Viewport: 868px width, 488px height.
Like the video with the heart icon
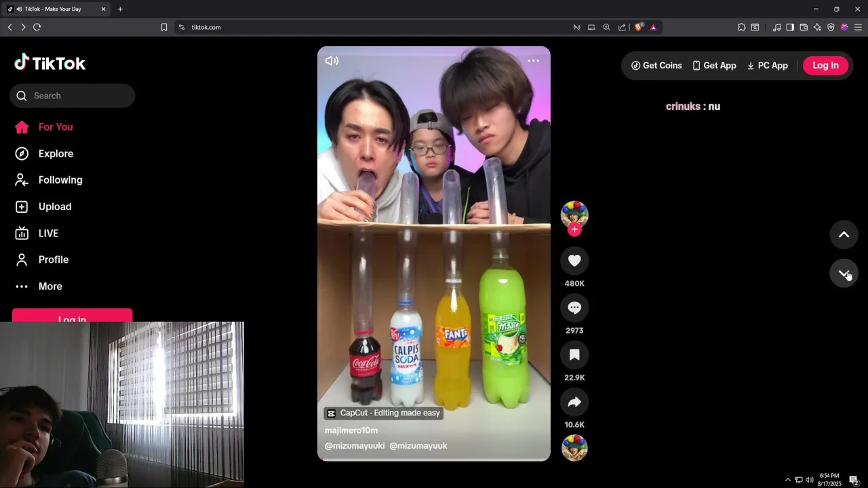point(574,261)
